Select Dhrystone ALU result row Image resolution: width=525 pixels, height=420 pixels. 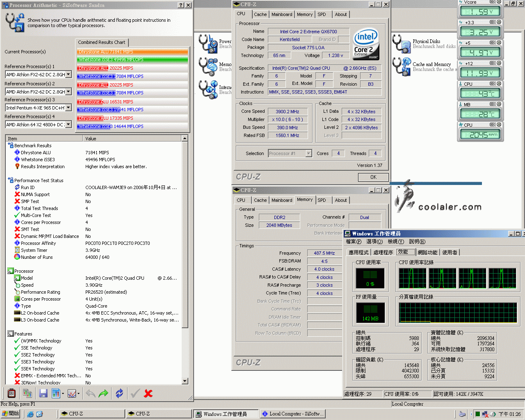94,153
